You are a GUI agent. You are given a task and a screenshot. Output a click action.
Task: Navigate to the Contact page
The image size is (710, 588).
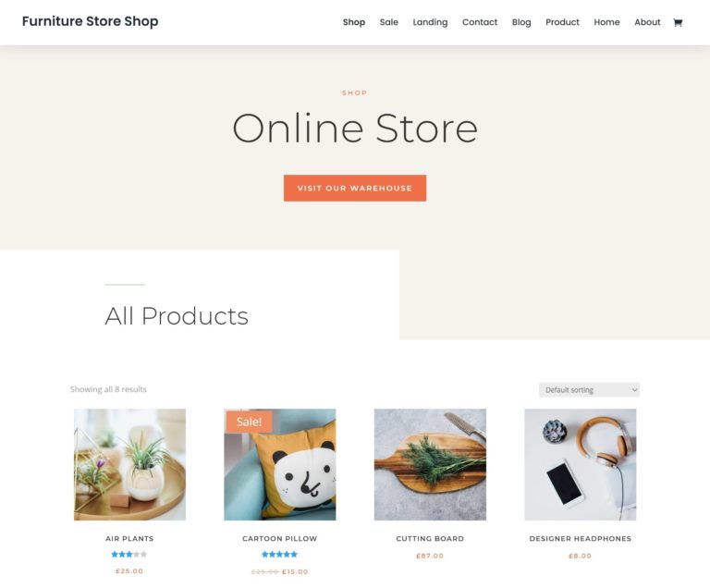[480, 22]
